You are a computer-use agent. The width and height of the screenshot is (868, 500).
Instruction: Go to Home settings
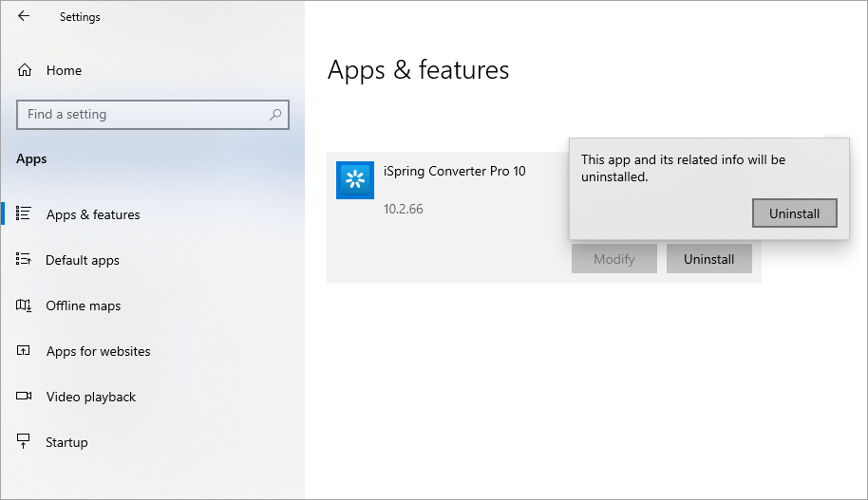(65, 70)
